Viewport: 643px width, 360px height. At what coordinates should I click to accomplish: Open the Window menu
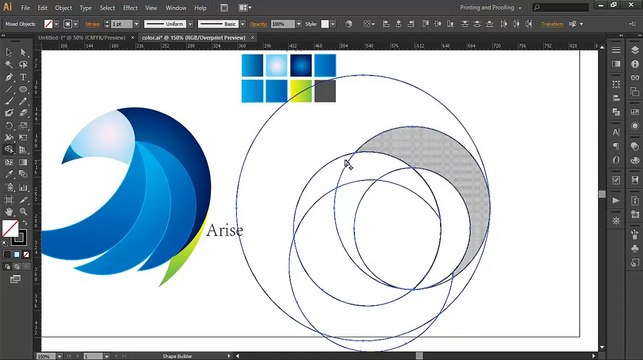[x=176, y=8]
